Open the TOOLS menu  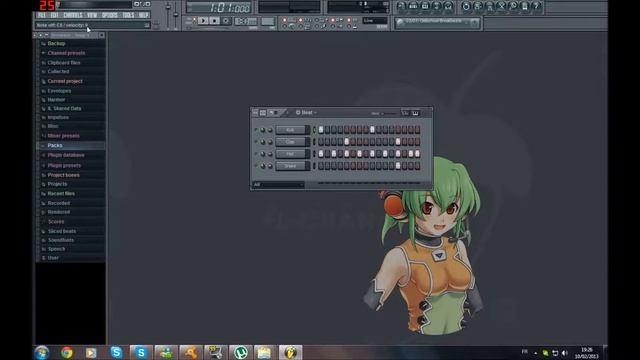point(128,15)
